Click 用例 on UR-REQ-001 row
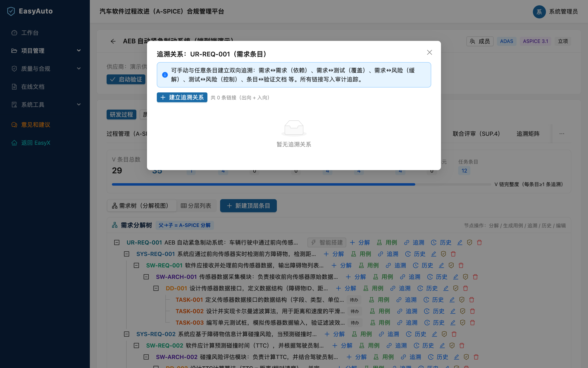 tap(387, 242)
